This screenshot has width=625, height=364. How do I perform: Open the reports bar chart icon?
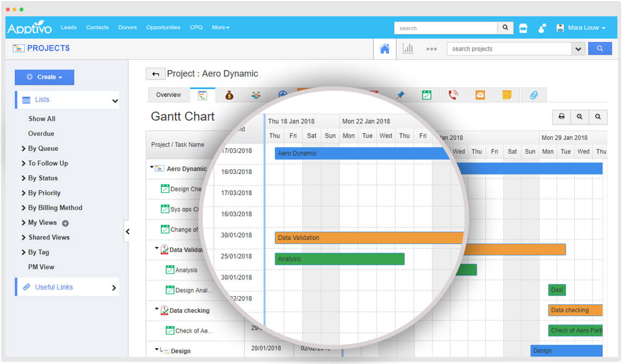point(408,48)
